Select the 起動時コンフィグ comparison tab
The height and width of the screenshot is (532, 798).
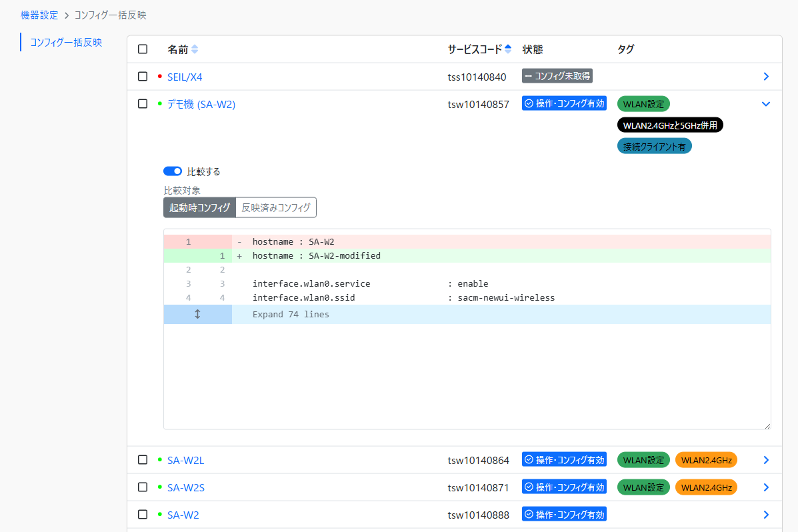click(x=199, y=208)
